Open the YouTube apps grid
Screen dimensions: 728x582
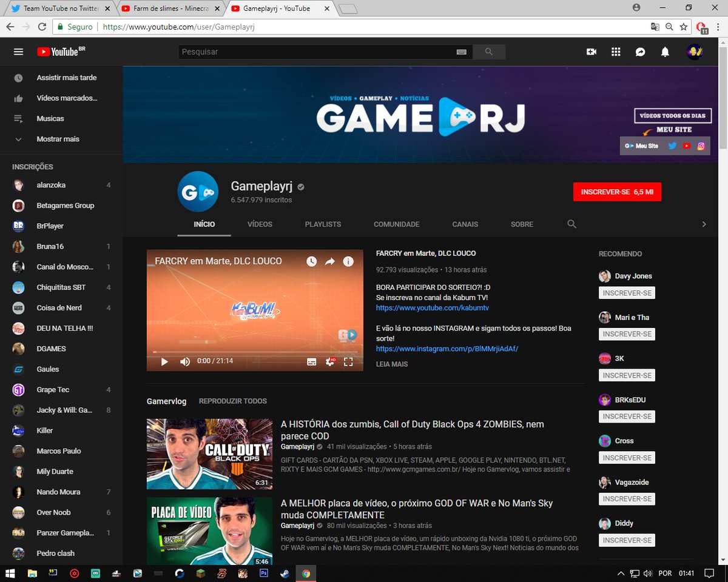coord(616,52)
